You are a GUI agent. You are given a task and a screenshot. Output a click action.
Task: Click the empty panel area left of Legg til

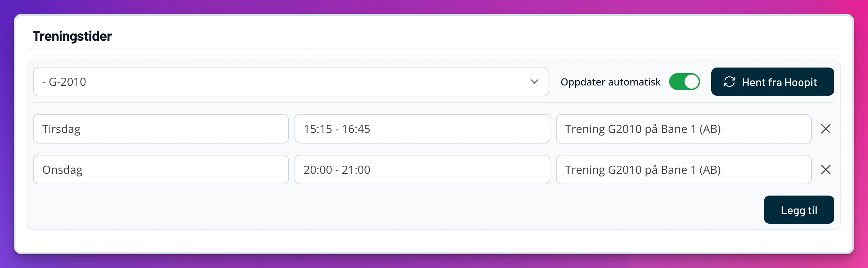(387, 210)
